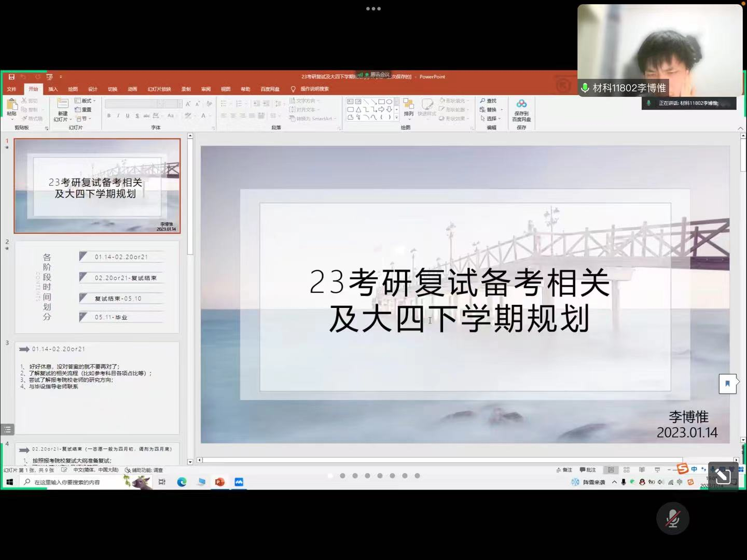
Task: Collapse the ribbon with the chevron
Action: [740, 128]
